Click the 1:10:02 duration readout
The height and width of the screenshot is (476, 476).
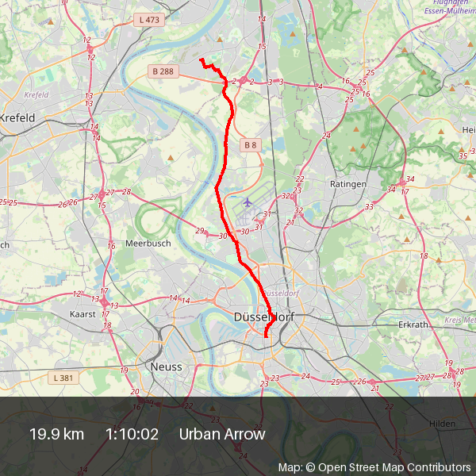(x=132, y=434)
